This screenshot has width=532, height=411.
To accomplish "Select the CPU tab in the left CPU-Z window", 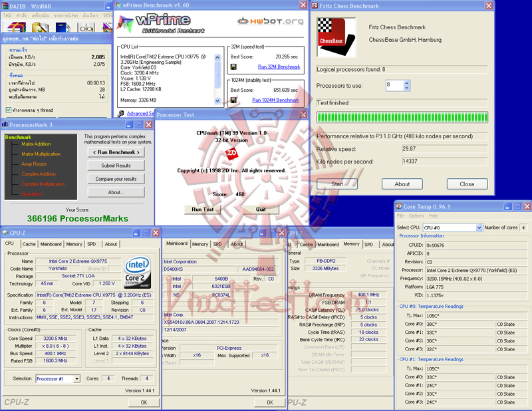I will 9,243.
